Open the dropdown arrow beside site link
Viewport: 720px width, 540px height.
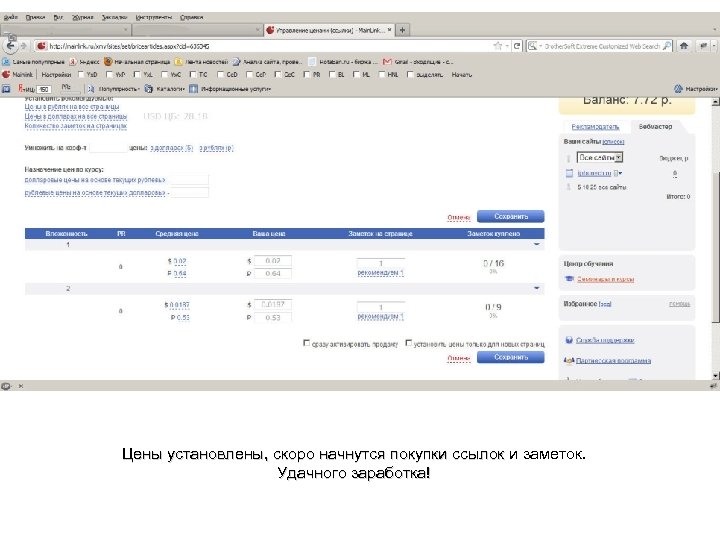(618, 173)
